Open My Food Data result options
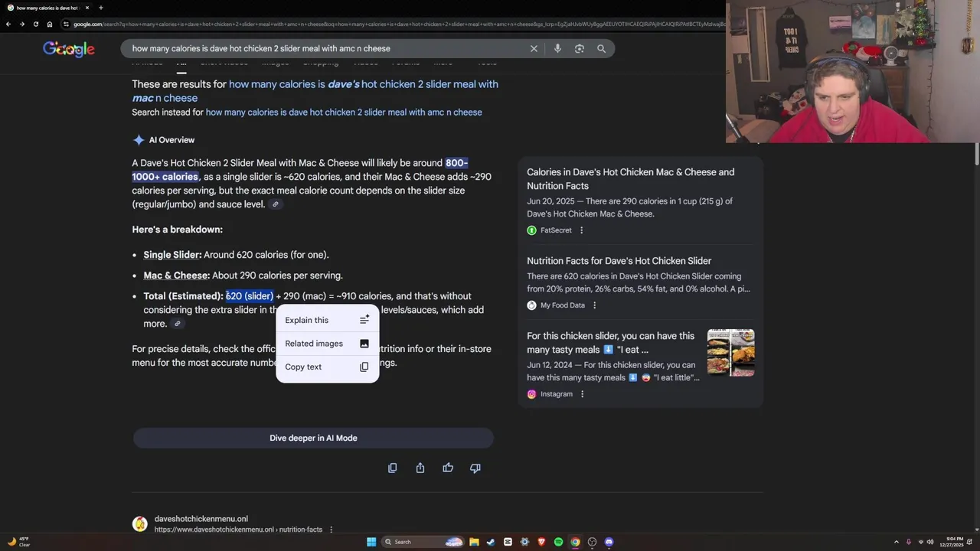 tap(594, 305)
